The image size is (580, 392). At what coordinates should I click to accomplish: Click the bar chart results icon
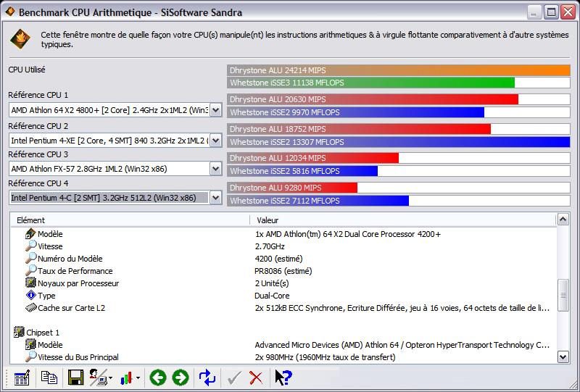coord(126,378)
